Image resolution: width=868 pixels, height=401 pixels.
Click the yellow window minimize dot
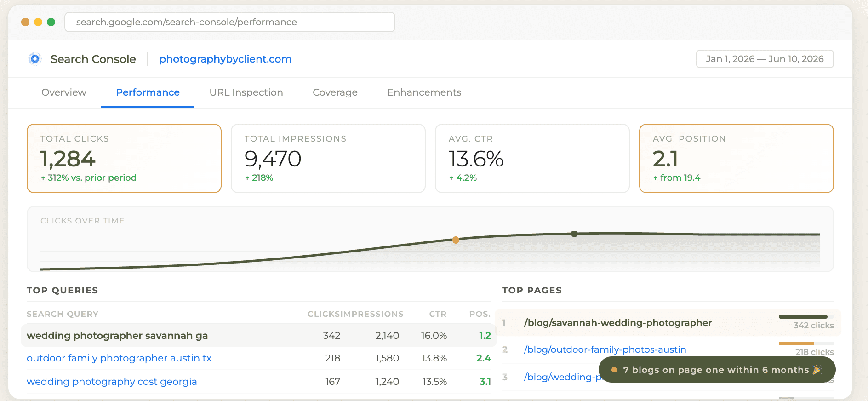(38, 22)
